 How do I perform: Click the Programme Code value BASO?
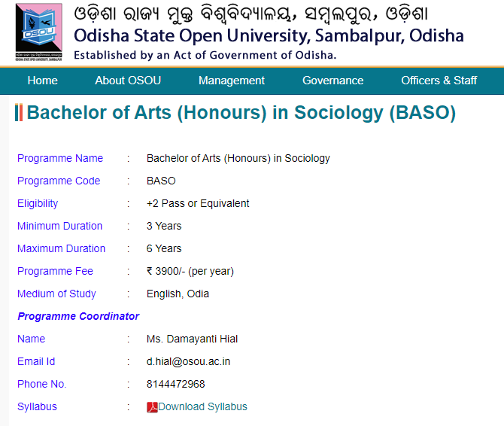pos(161,181)
